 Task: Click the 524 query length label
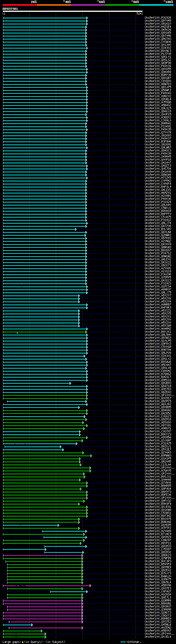point(139,13)
